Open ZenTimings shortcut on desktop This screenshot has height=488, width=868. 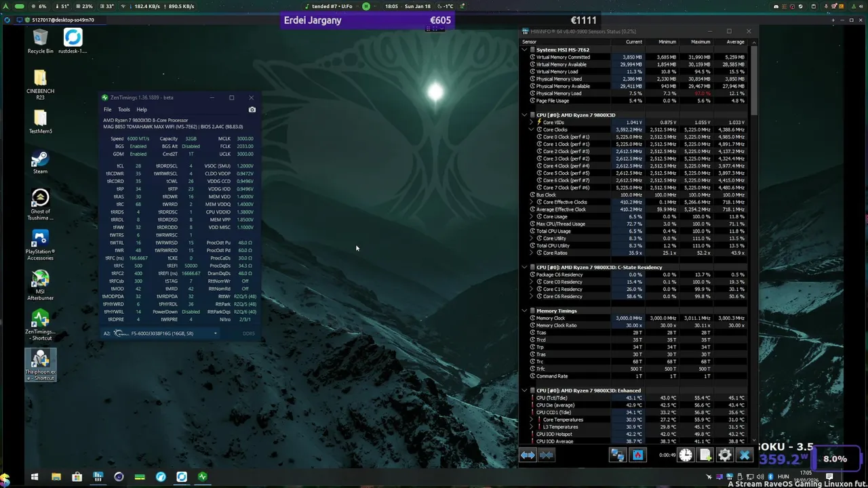coord(40,325)
